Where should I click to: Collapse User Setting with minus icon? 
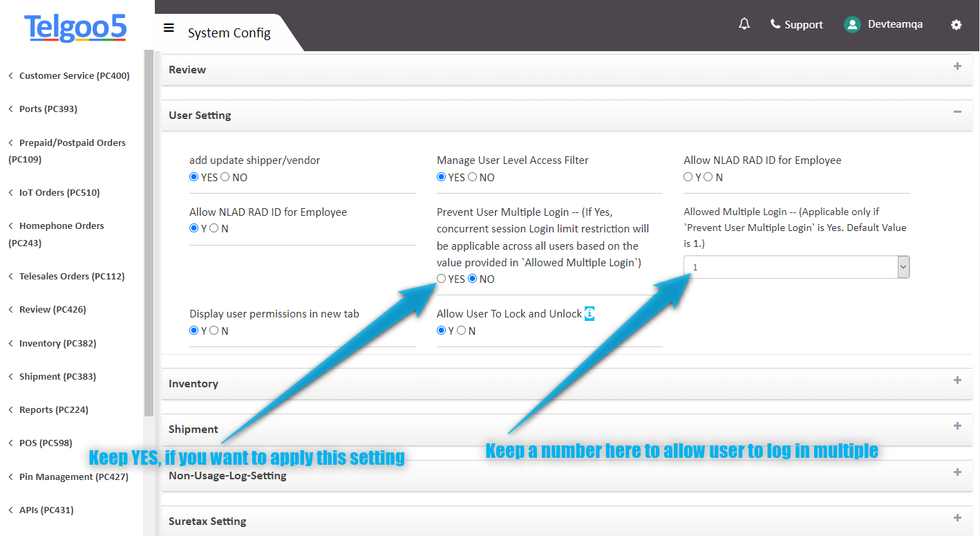[x=957, y=112]
